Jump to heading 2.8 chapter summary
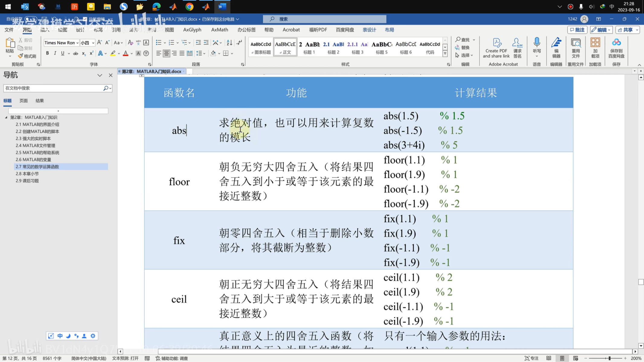The image size is (644, 362). (x=27, y=174)
